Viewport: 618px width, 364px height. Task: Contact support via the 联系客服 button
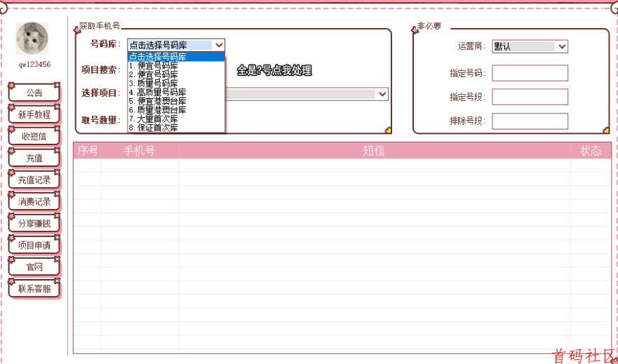(x=34, y=288)
